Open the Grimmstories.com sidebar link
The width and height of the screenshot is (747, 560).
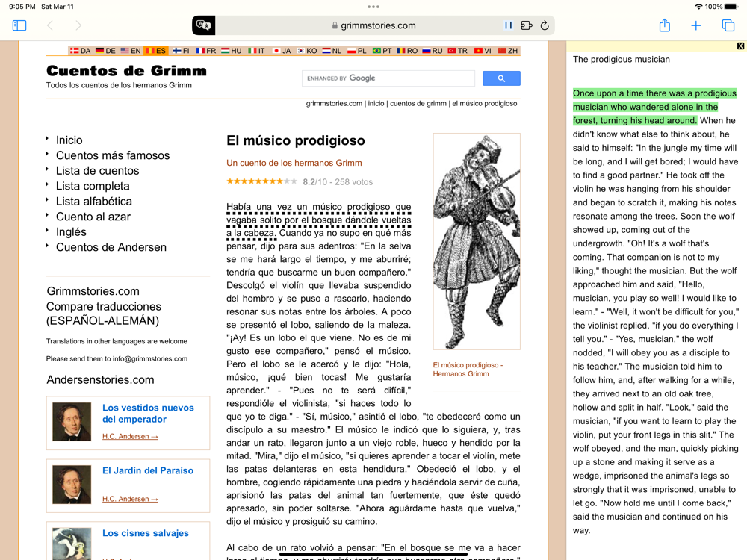pos(93,291)
